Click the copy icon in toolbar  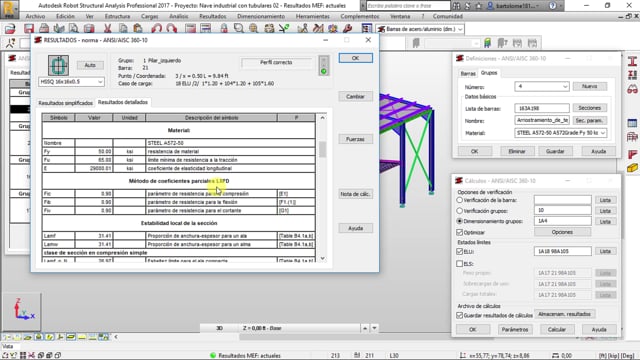[123, 28]
